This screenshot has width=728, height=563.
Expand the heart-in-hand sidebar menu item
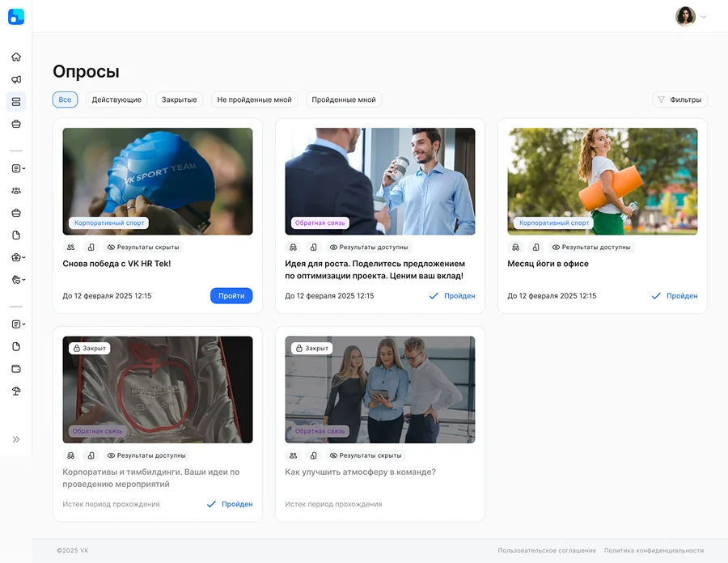[17, 280]
